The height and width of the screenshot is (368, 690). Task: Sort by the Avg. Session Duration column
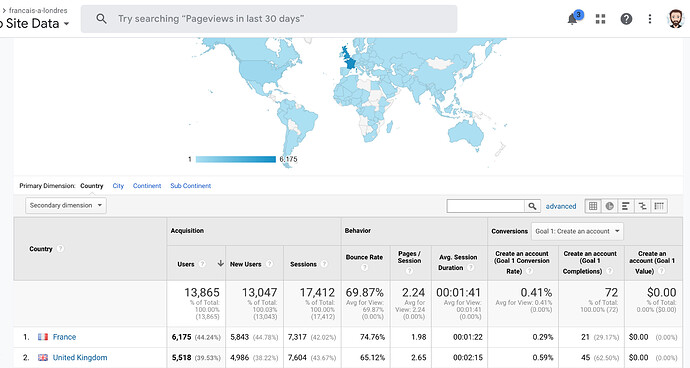click(x=458, y=262)
